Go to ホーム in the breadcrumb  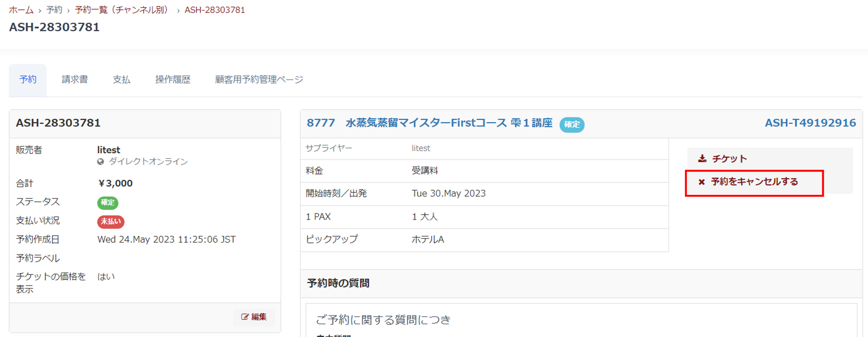tap(21, 10)
